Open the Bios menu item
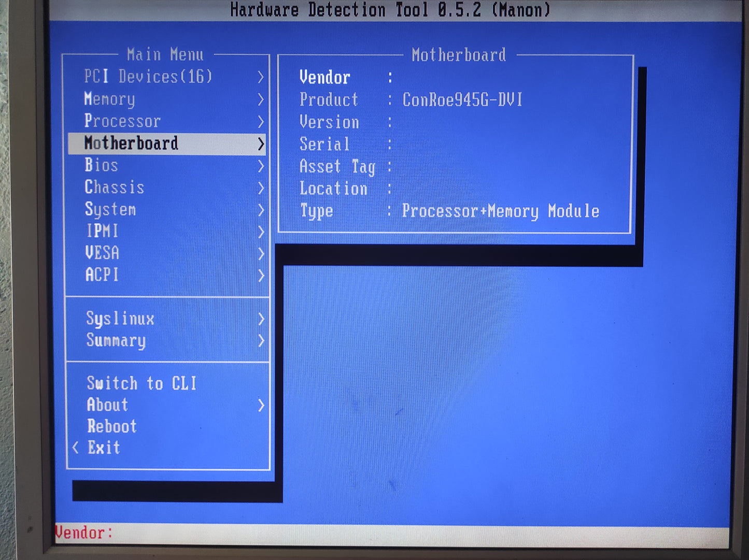Image resolution: width=749 pixels, height=560 pixels. (101, 165)
